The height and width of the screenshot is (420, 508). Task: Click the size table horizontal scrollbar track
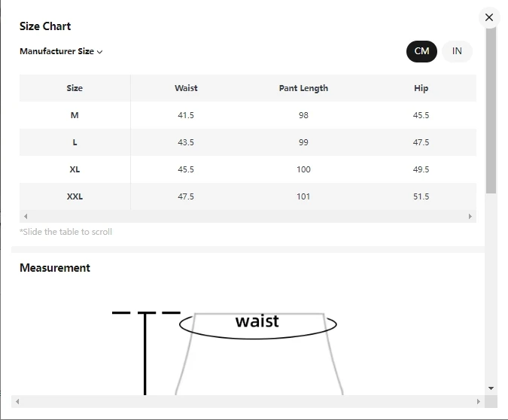point(248,217)
